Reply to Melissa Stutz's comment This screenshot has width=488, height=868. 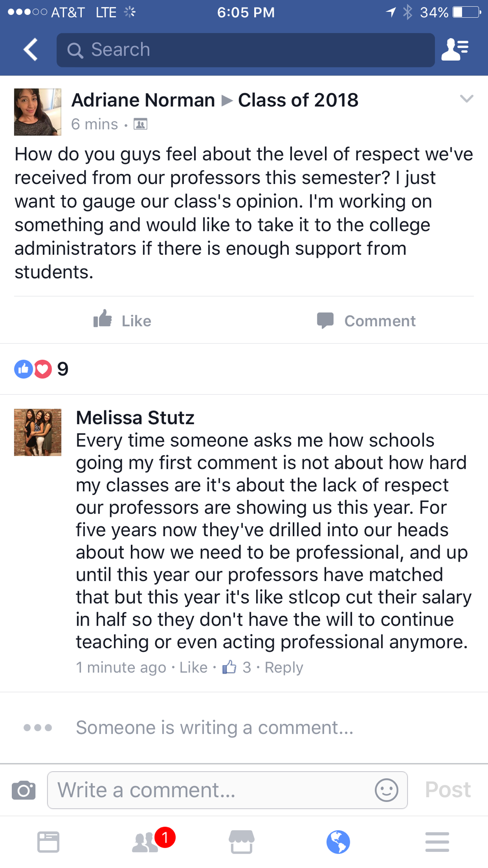[284, 668]
